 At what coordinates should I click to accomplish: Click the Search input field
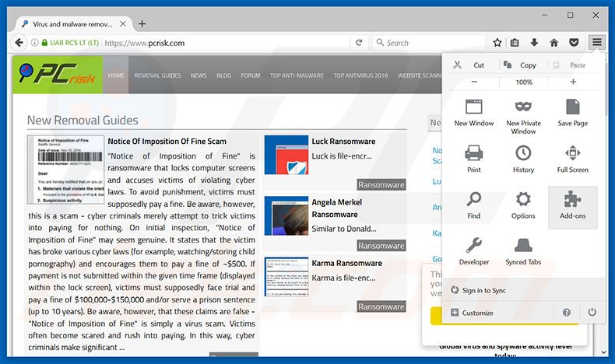429,42
